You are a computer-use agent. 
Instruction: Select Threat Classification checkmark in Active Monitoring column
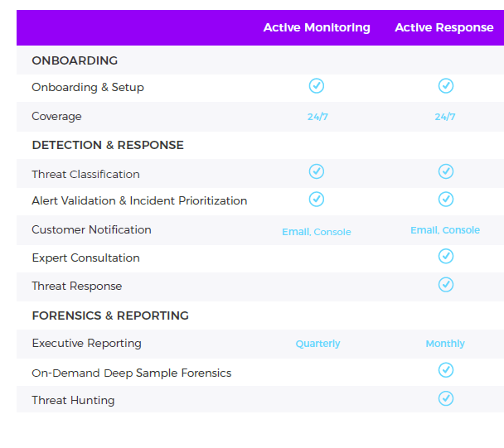point(317,171)
